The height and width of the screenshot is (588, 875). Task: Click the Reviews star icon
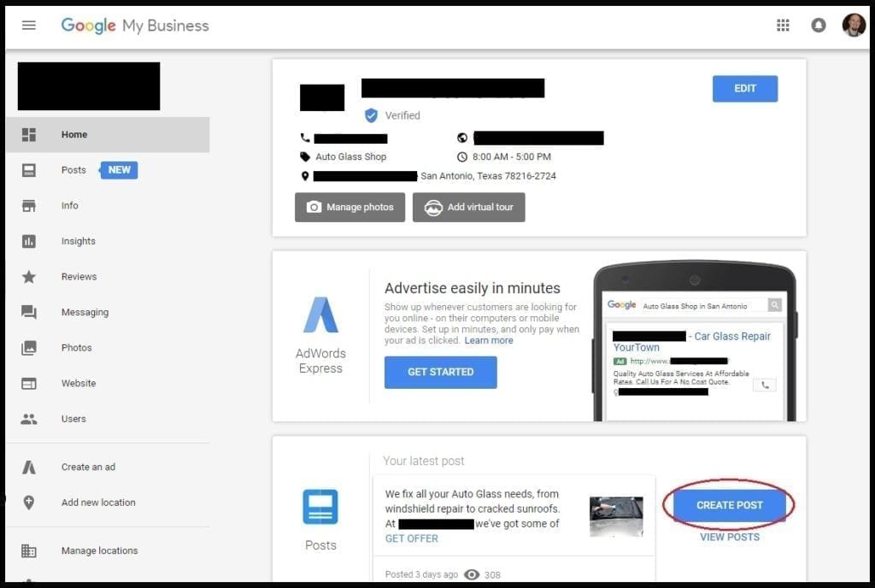(28, 277)
